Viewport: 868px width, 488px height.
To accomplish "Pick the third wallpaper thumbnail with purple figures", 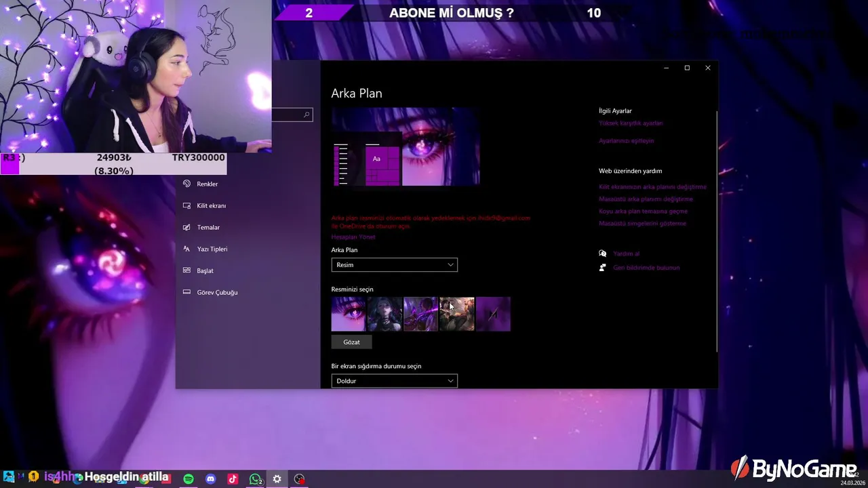I will click(420, 314).
